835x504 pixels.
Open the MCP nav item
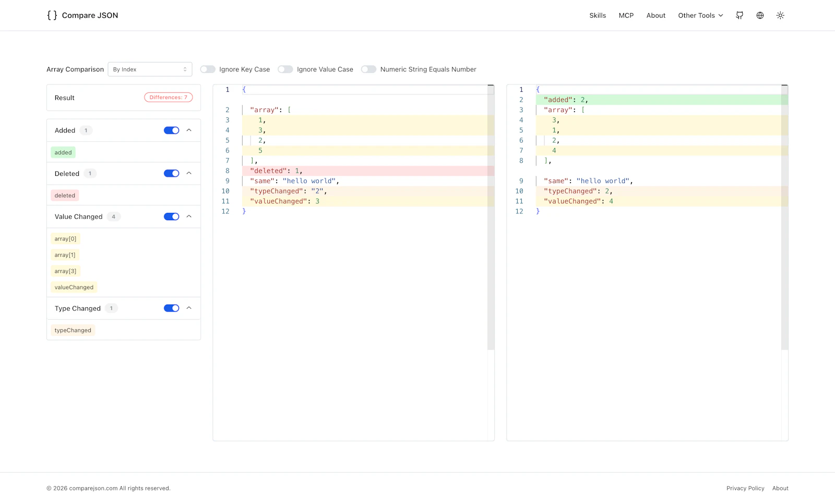pos(626,16)
